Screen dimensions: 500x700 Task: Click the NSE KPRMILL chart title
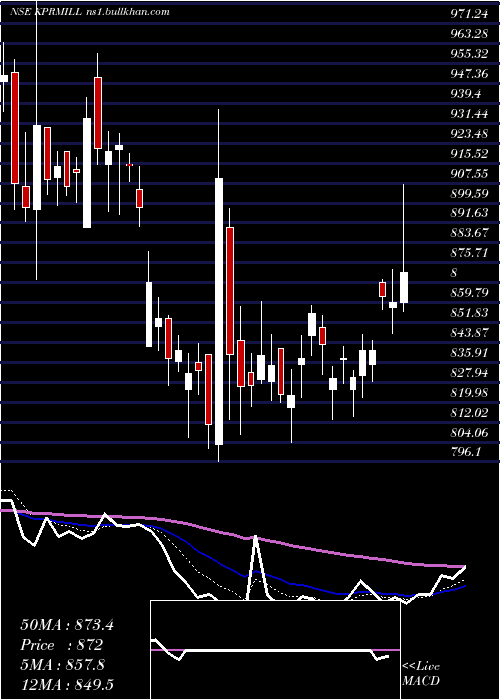pos(90,12)
